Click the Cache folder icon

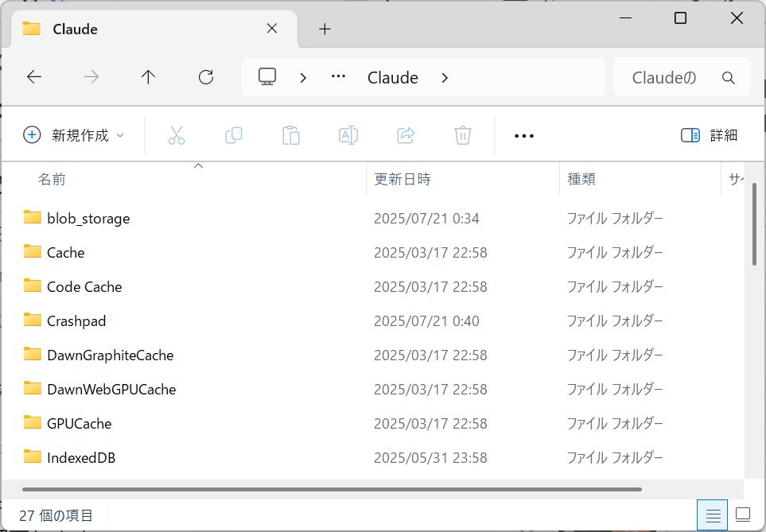coord(33,251)
